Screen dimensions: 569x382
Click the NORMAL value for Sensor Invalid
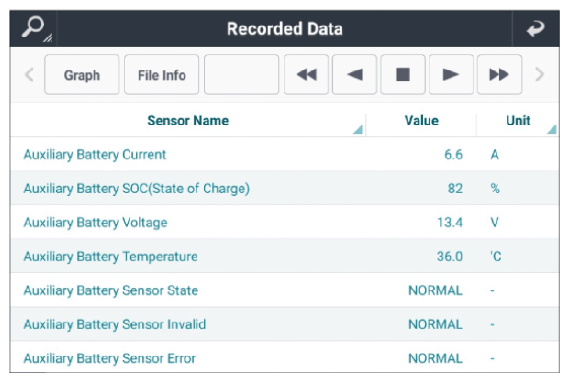pyautogui.click(x=435, y=324)
